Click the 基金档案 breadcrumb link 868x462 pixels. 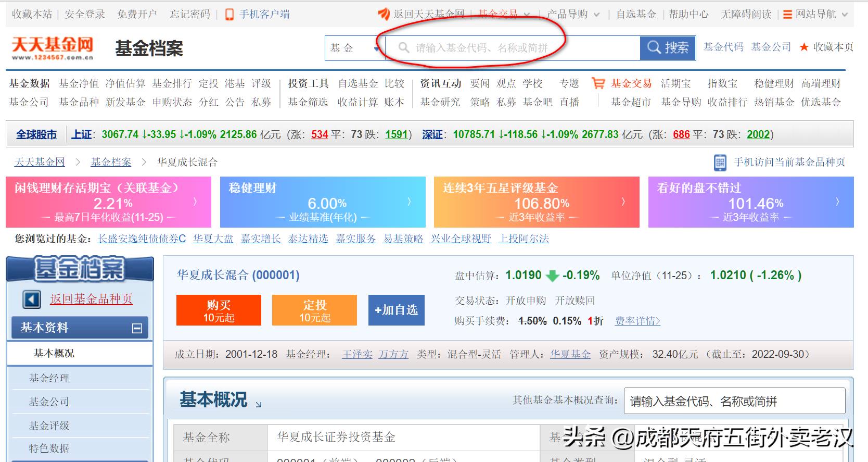[111, 162]
